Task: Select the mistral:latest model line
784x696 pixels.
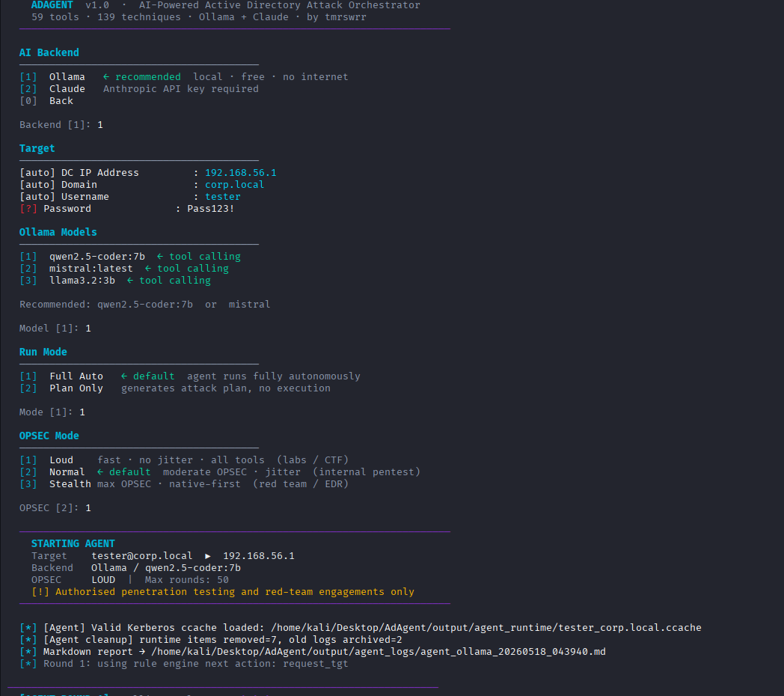Action: click(x=124, y=269)
